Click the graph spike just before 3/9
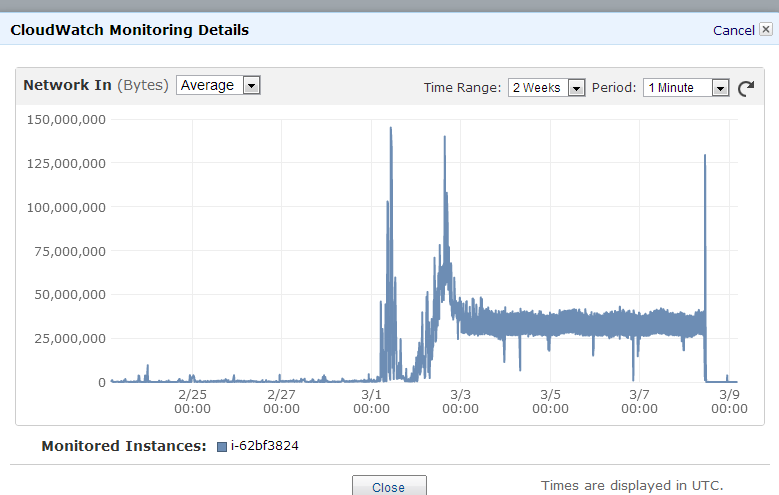The height and width of the screenshot is (495, 779). (x=705, y=158)
